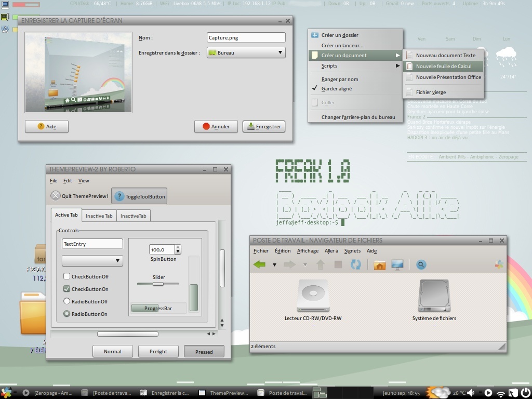
Task: Click the TextEntry input field
Action: pyautogui.click(x=92, y=244)
